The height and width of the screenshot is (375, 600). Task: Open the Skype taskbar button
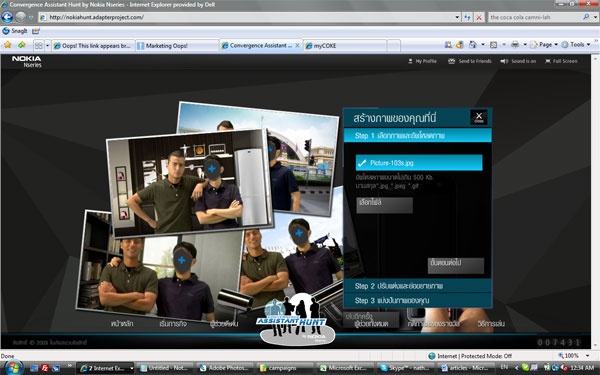tap(405, 368)
